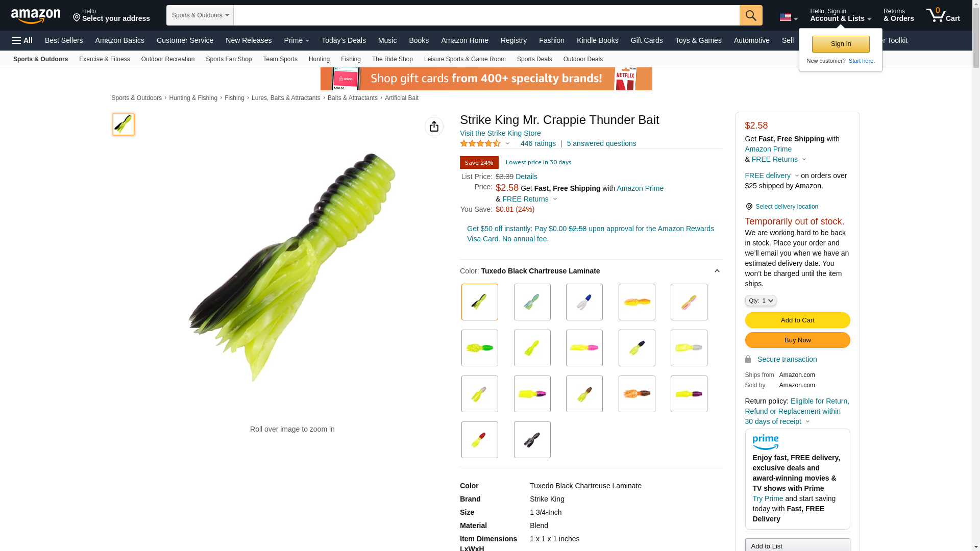This screenshot has height=551, width=980.
Task: Click the country flag language selector
Action: 788,17
